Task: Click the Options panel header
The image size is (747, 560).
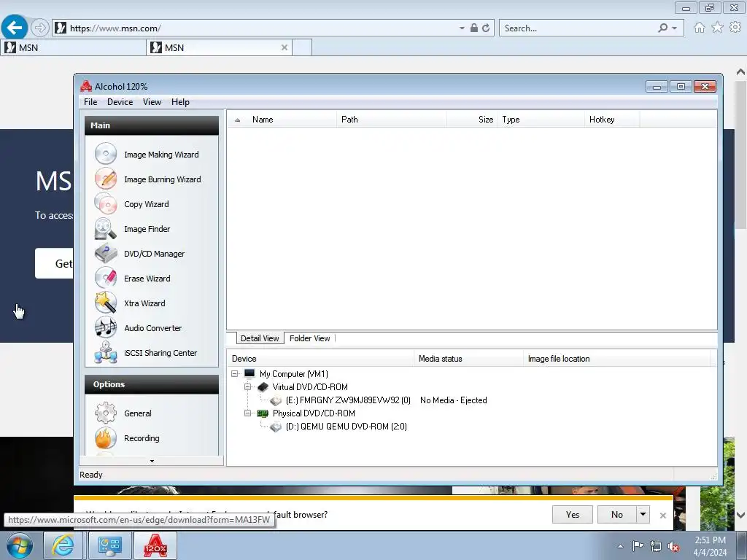Action: click(x=152, y=384)
